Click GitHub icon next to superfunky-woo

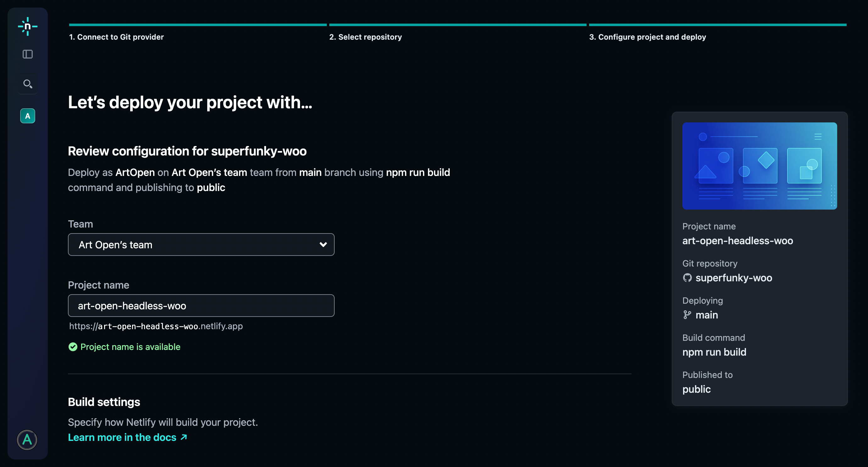[x=687, y=278]
